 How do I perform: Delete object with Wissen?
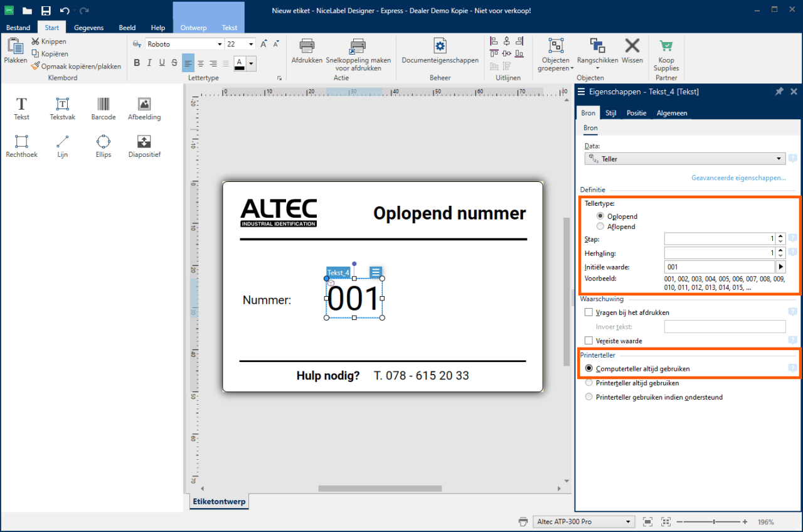click(x=632, y=51)
